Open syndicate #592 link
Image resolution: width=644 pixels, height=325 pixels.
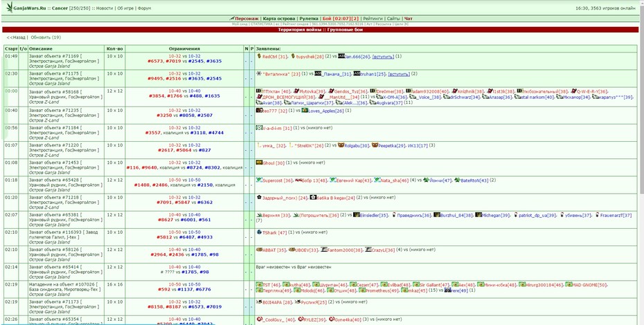click(164, 289)
